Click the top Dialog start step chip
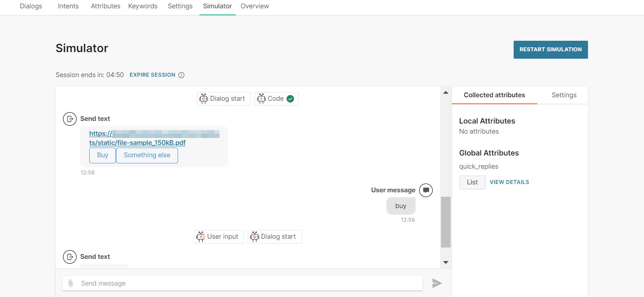This screenshot has width=644, height=297. [x=224, y=99]
